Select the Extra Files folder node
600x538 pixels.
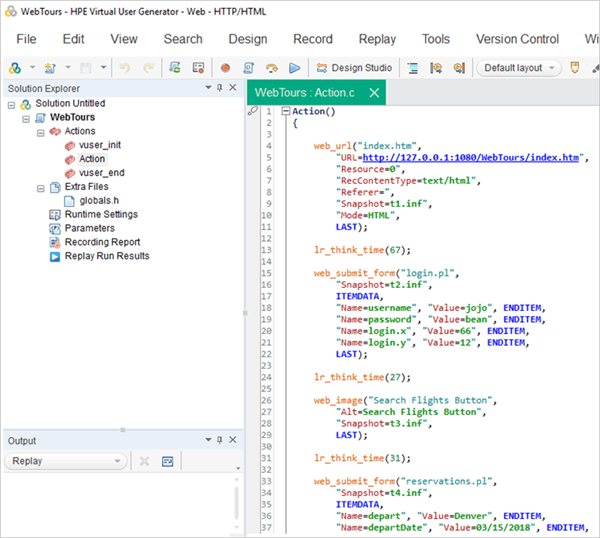[86, 186]
